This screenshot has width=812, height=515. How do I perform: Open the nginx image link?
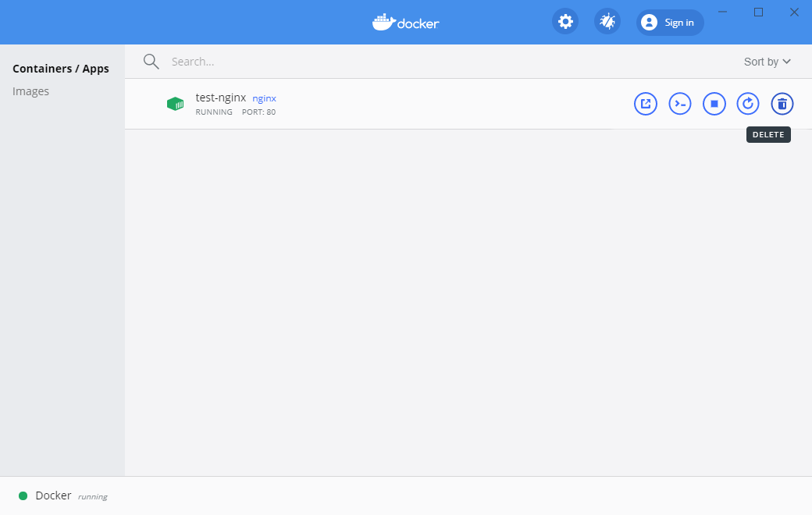(x=264, y=98)
